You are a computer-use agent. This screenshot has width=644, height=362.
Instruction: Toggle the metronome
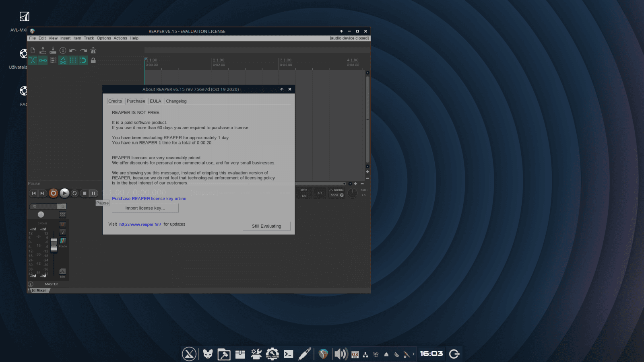click(93, 50)
